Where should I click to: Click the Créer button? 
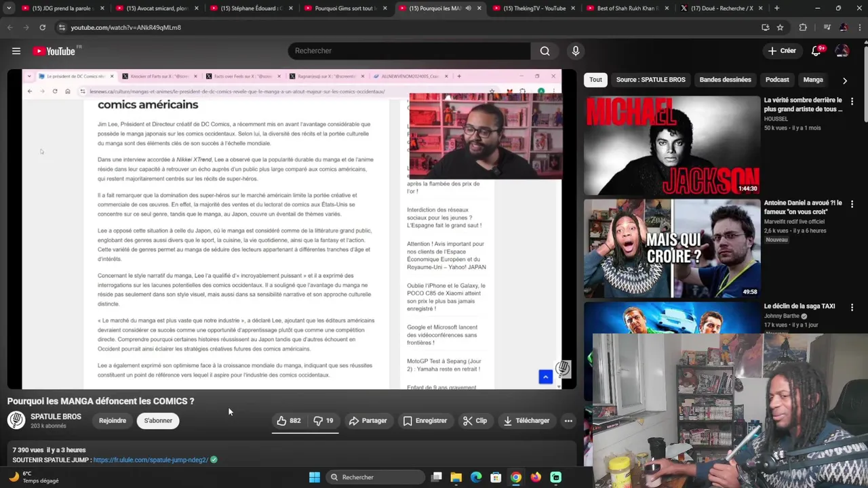pos(782,51)
